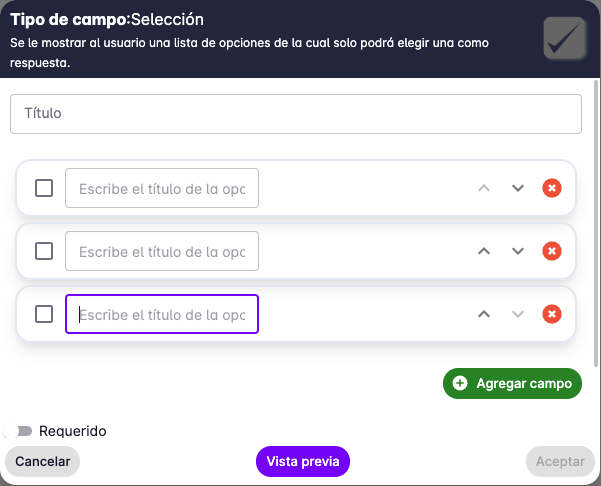The width and height of the screenshot is (601, 486).
Task: Click the Aceptar button
Action: coord(560,461)
